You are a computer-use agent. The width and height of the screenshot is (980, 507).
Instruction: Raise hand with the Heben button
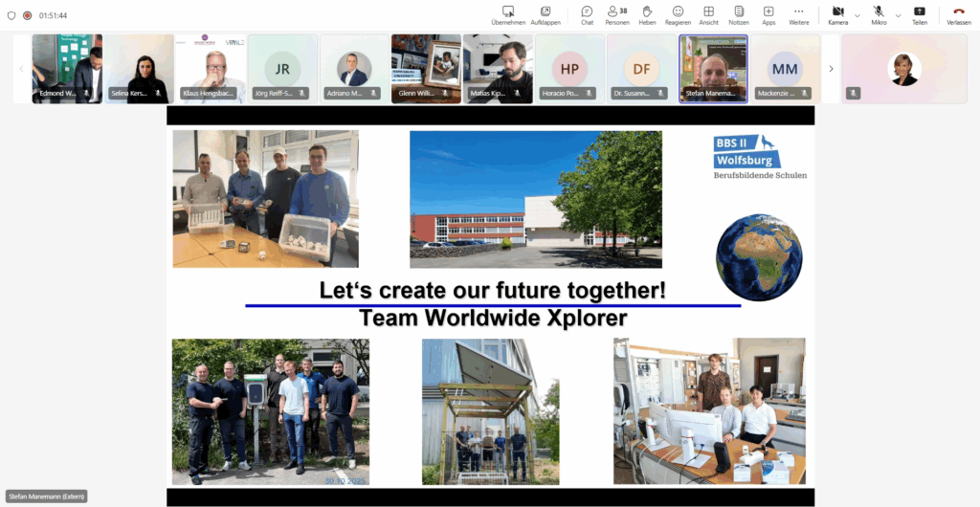click(x=647, y=15)
